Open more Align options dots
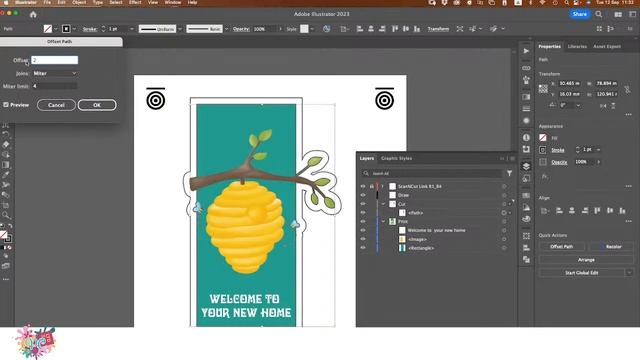This screenshot has height=360, width=640. point(629,221)
